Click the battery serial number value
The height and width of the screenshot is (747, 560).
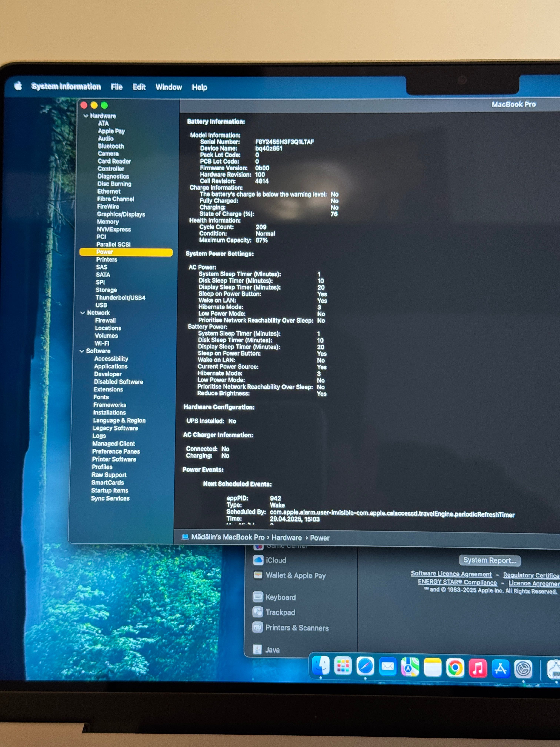click(284, 142)
